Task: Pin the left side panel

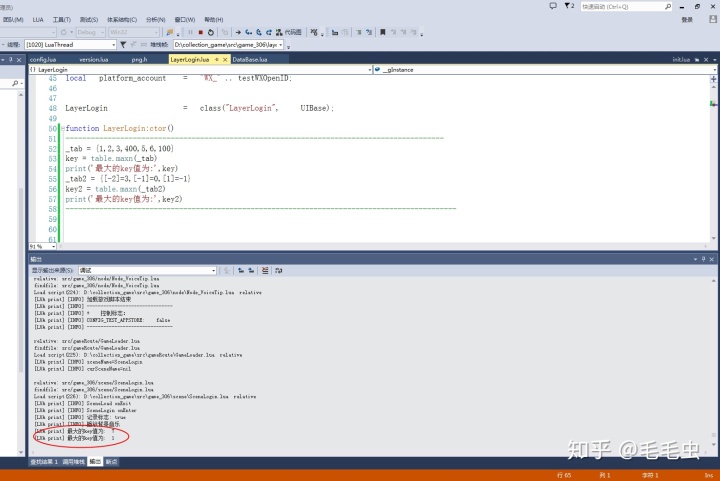Action: (11, 60)
